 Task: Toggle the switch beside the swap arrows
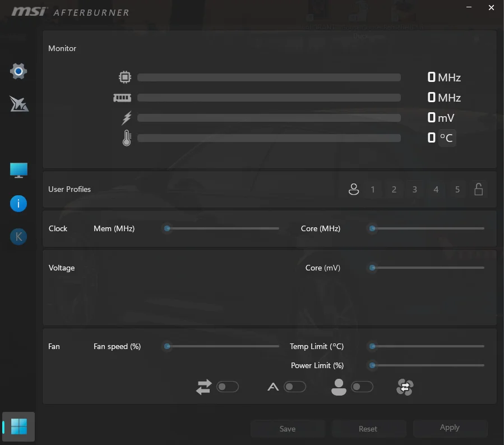click(228, 387)
